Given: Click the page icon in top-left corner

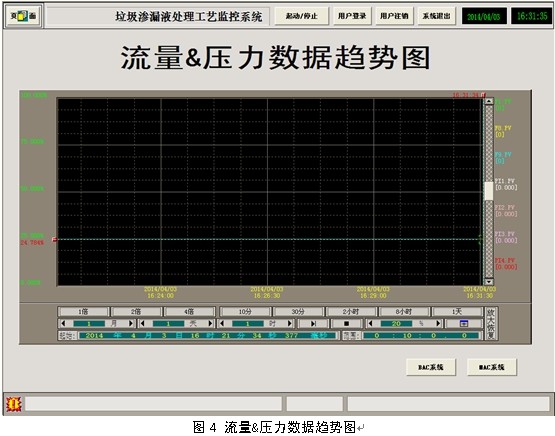Looking at the screenshot, I should [23, 16].
